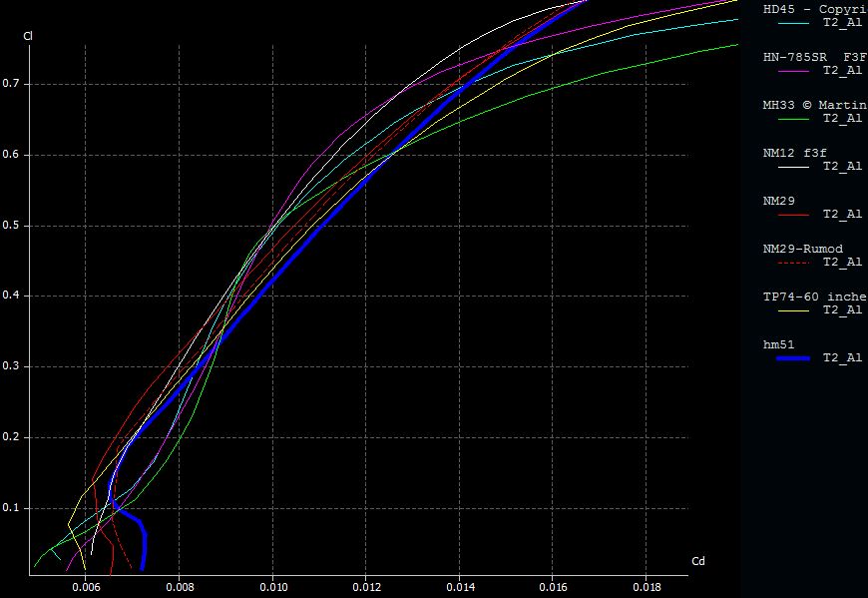The image size is (868, 598).
Task: Click the hm51 airfoil name in legend
Action: (x=777, y=344)
